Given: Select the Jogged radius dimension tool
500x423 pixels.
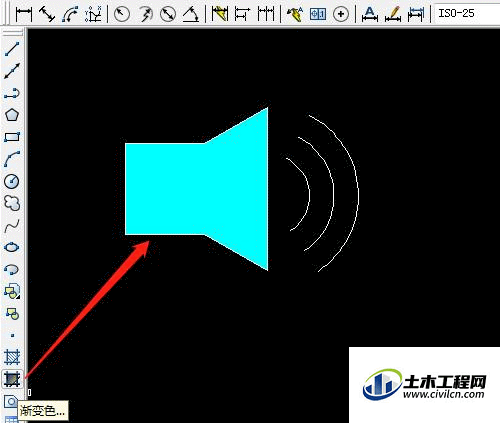Looking at the screenshot, I should [145, 14].
